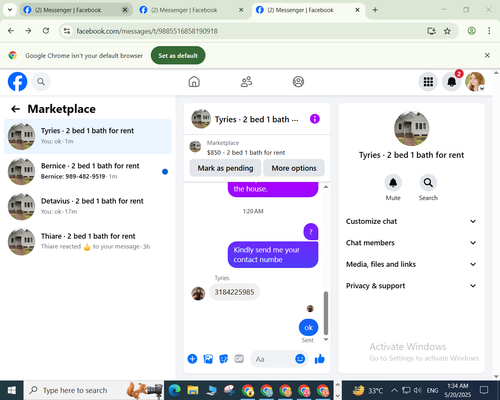Expand Media, files and links section
500x400 pixels.
pyautogui.click(x=411, y=264)
